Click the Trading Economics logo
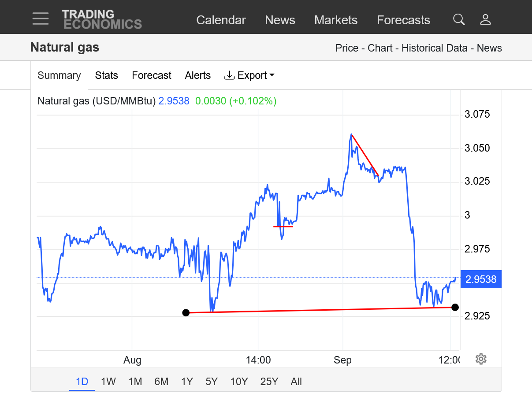The height and width of the screenshot is (397, 532). pyautogui.click(x=102, y=19)
